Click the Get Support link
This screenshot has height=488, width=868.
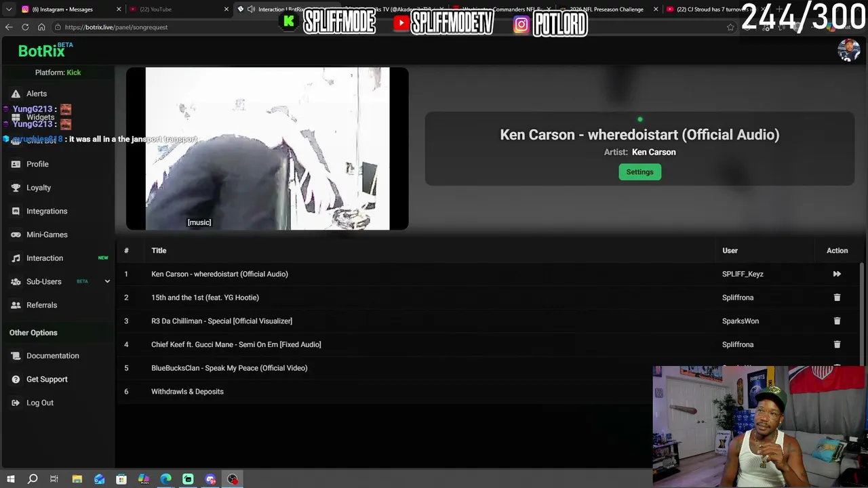click(47, 380)
